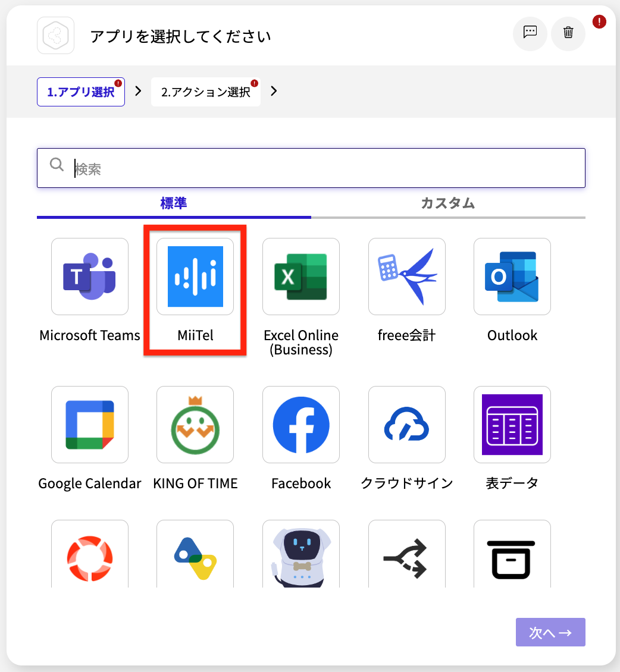This screenshot has height=672, width=620.
Task: Pick the freee会計 app icon
Action: (x=407, y=277)
